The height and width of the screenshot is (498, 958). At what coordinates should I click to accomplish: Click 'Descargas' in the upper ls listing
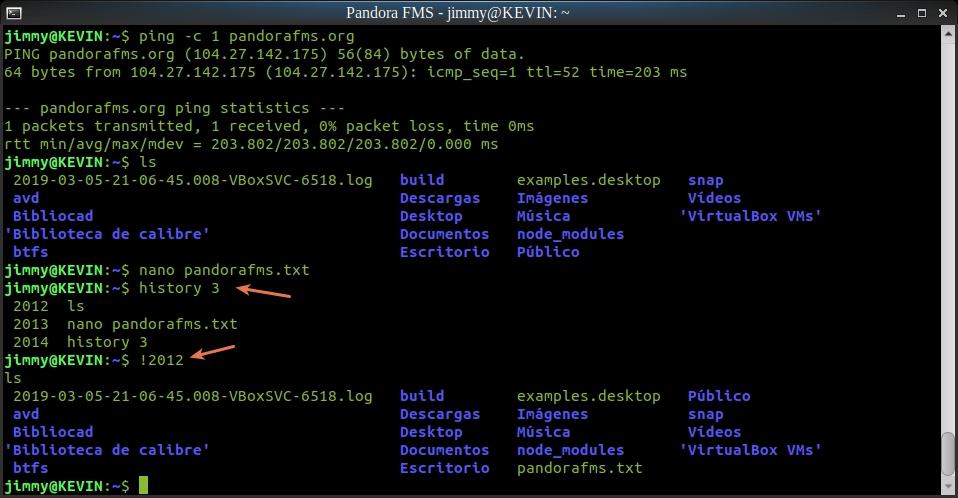(440, 198)
